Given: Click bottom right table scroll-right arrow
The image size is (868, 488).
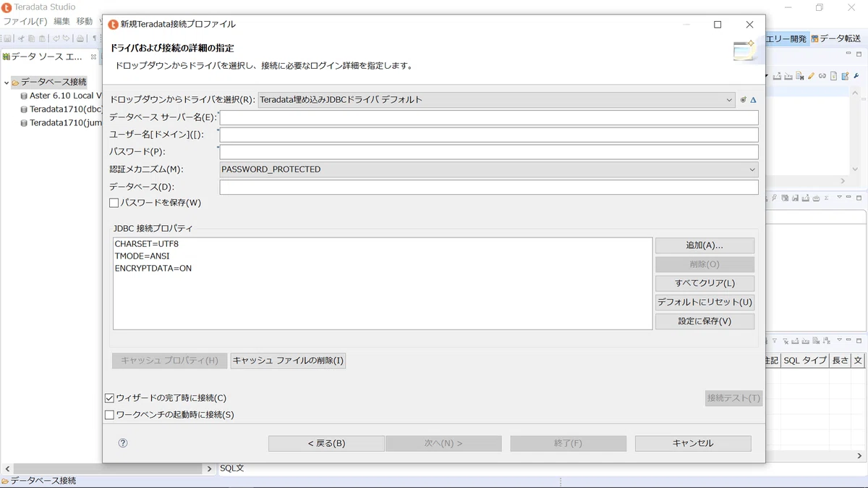Looking at the screenshot, I should (859, 457).
